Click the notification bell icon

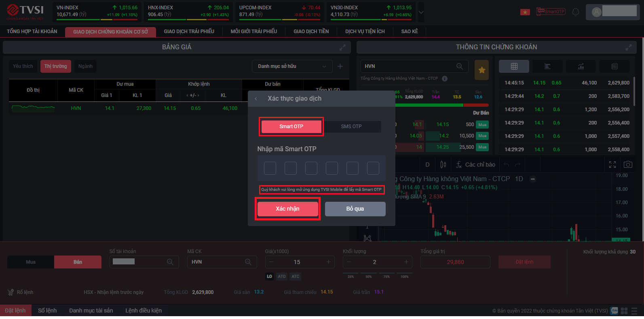576,12
